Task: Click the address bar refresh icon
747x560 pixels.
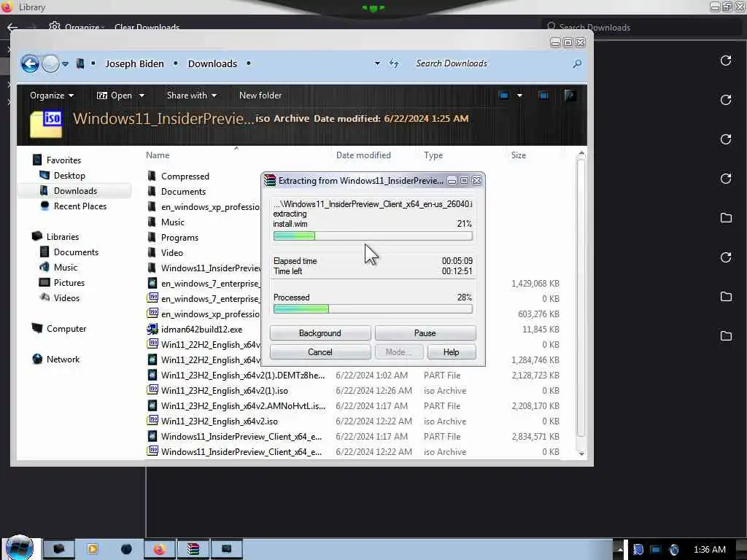Action: pyautogui.click(x=394, y=63)
